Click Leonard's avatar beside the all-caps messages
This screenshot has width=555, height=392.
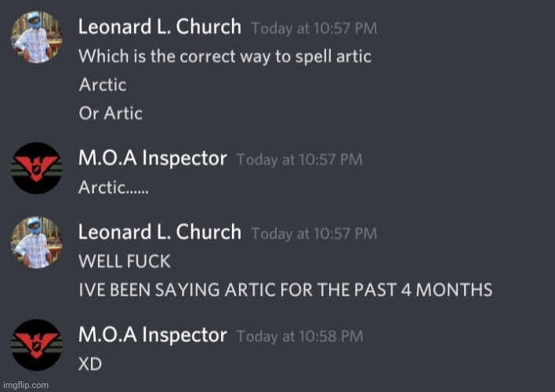point(36,242)
